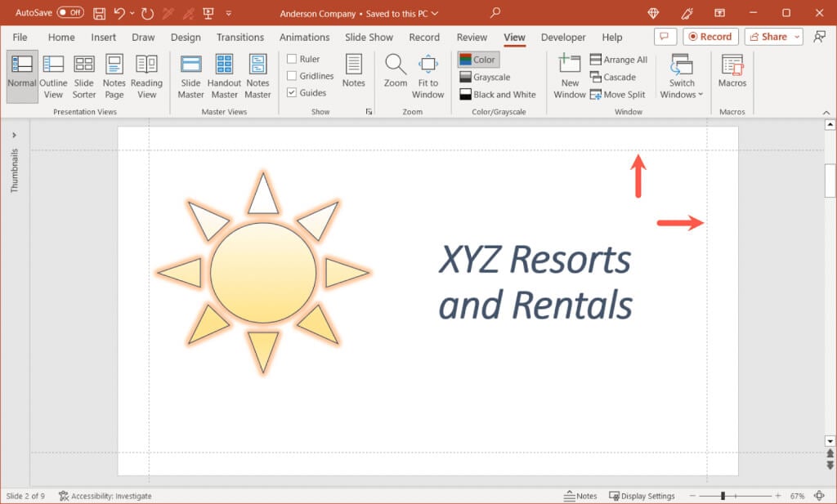Switch to the Insert tab
This screenshot has height=504, width=837.
pos(103,38)
